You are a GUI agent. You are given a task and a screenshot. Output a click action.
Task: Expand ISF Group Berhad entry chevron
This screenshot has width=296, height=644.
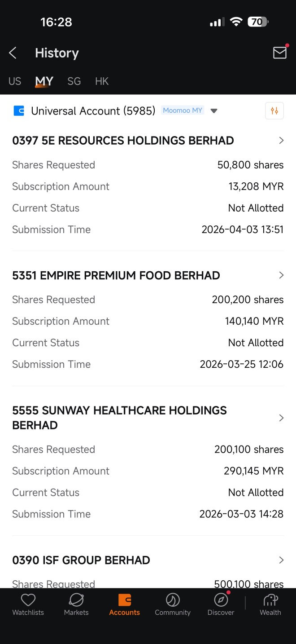[281, 560]
